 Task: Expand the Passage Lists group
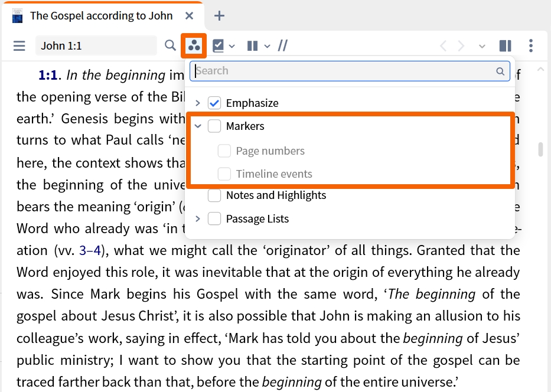point(198,218)
